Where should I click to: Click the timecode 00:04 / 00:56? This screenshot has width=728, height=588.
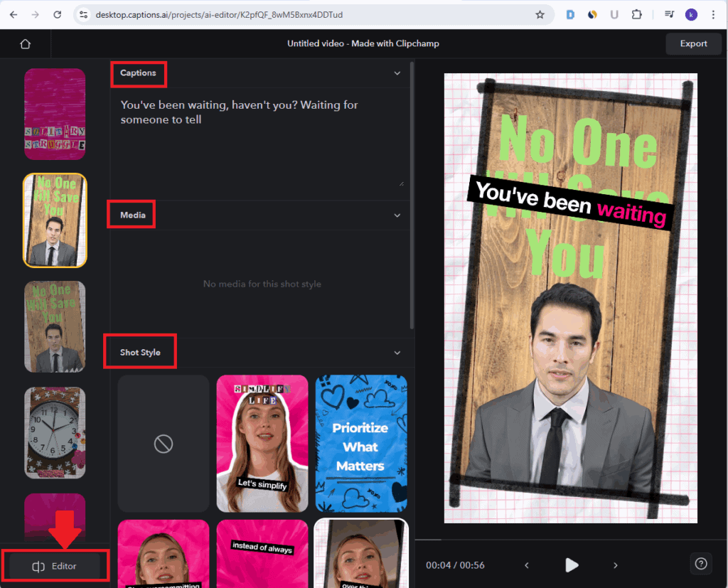click(x=455, y=565)
